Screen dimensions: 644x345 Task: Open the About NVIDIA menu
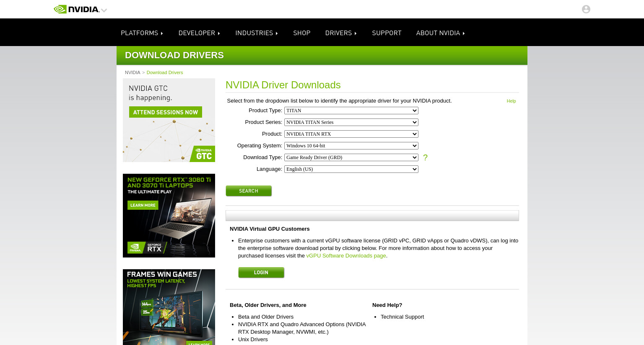coord(441,33)
